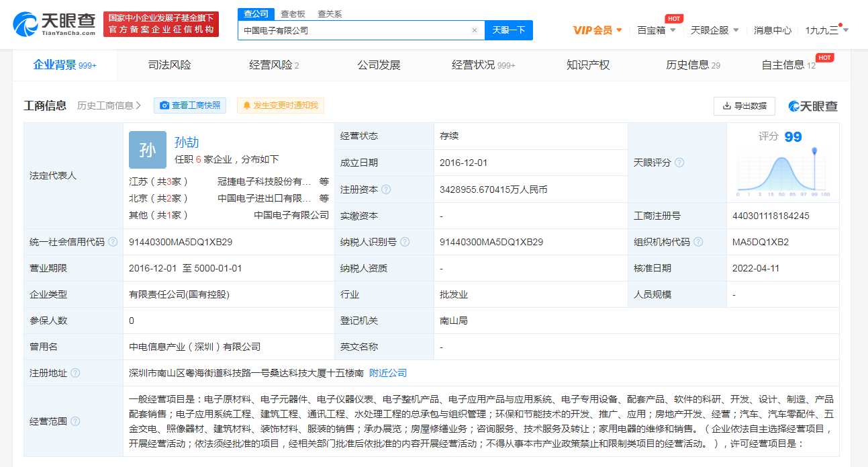Click the 导出数据 button

click(744, 106)
